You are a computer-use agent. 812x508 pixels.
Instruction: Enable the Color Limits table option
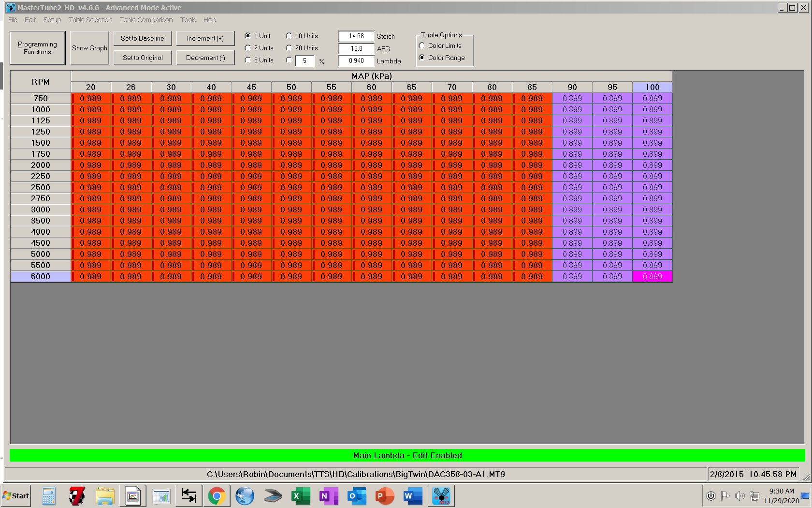(422, 46)
